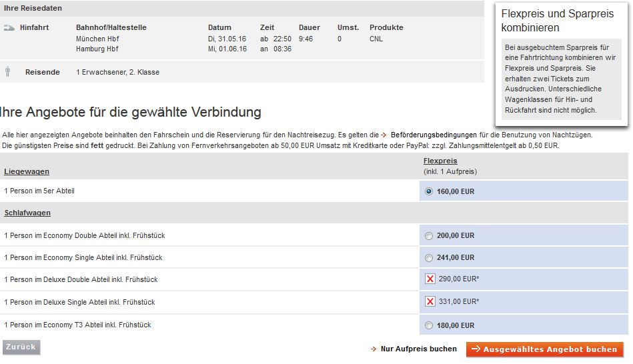Click arrow icon beside Nur Aufpreis buchen
The height and width of the screenshot is (364, 633).
[374, 349]
